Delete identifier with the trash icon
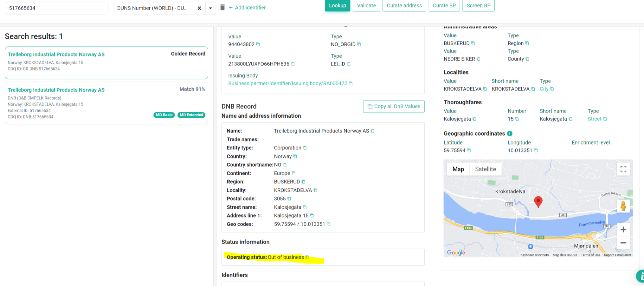Viewport: 644px width, 286px height. point(222,7)
